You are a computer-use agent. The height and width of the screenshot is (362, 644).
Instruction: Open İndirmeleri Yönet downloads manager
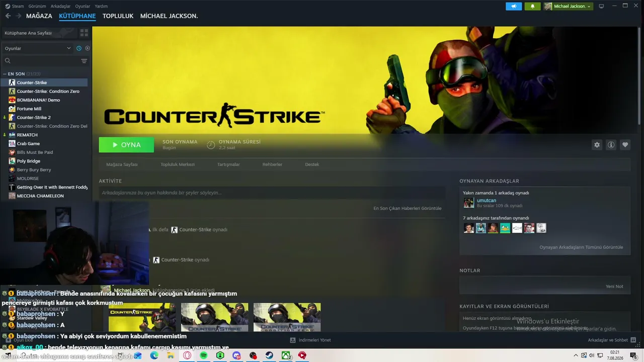coord(310,340)
